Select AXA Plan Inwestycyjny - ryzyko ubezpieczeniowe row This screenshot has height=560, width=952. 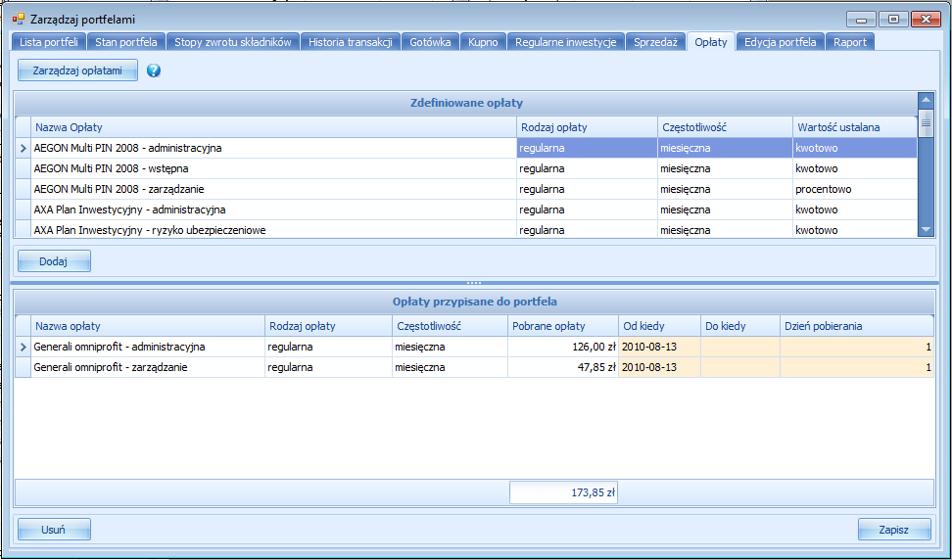coord(466,229)
